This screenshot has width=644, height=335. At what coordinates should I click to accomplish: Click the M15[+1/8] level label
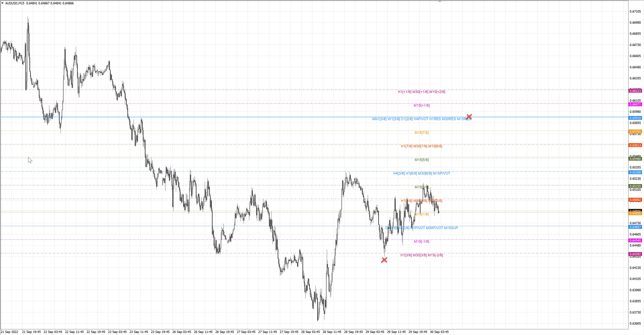pos(421,105)
